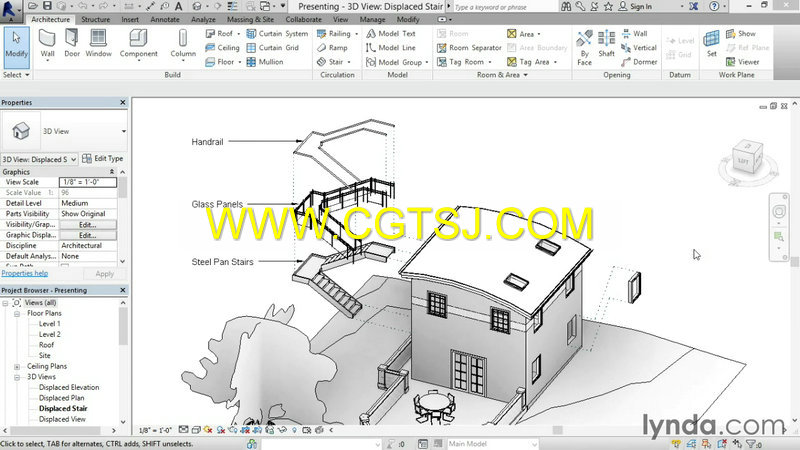800x450 pixels.
Task: Select the Shaft opening tool
Action: 606,44
